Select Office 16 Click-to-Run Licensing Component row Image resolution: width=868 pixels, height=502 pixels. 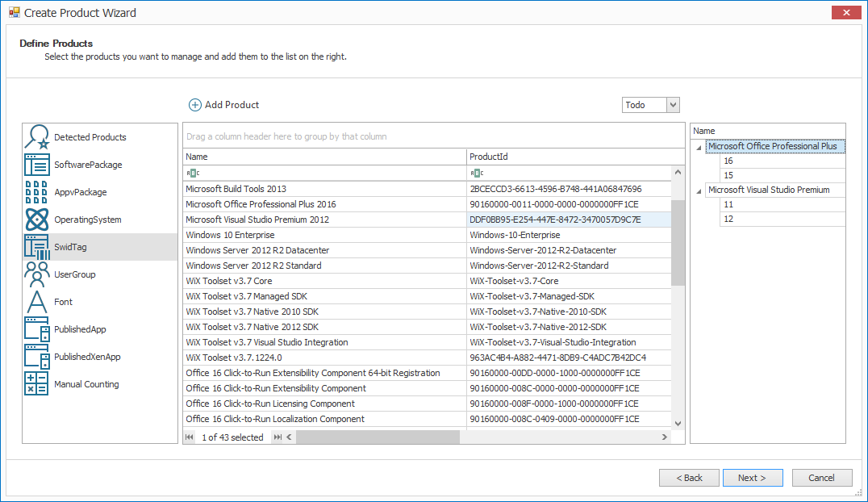pos(427,404)
